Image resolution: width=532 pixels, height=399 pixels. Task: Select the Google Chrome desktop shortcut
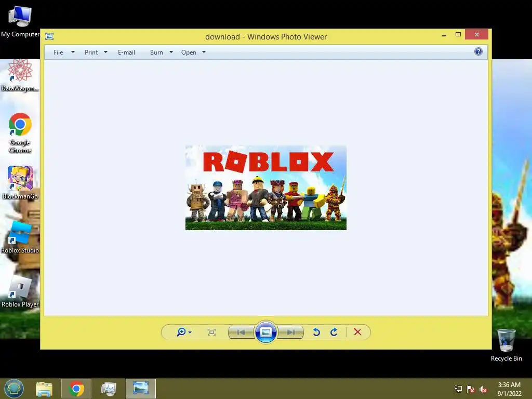(x=20, y=133)
